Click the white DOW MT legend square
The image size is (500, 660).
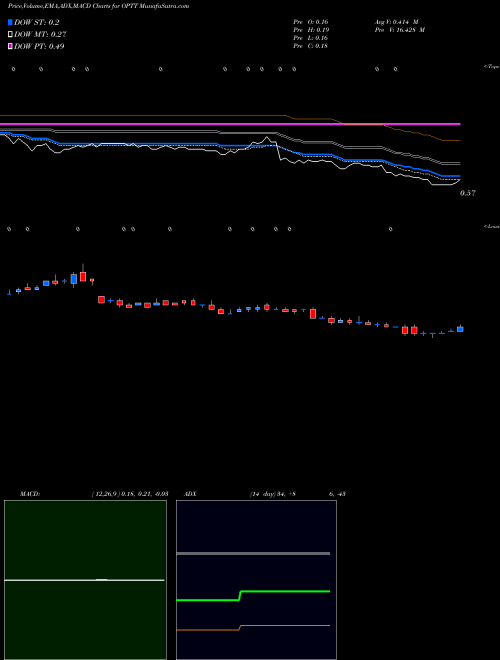(11, 35)
